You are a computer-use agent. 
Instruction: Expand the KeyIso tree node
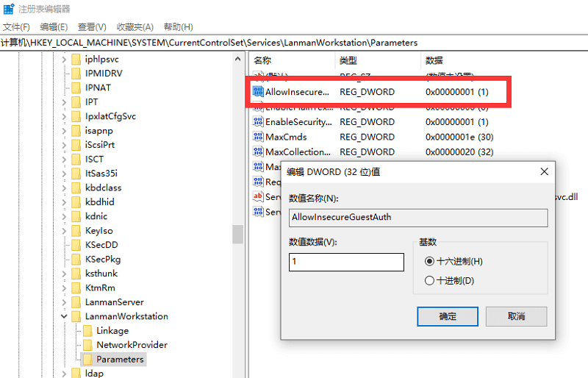click(x=64, y=231)
